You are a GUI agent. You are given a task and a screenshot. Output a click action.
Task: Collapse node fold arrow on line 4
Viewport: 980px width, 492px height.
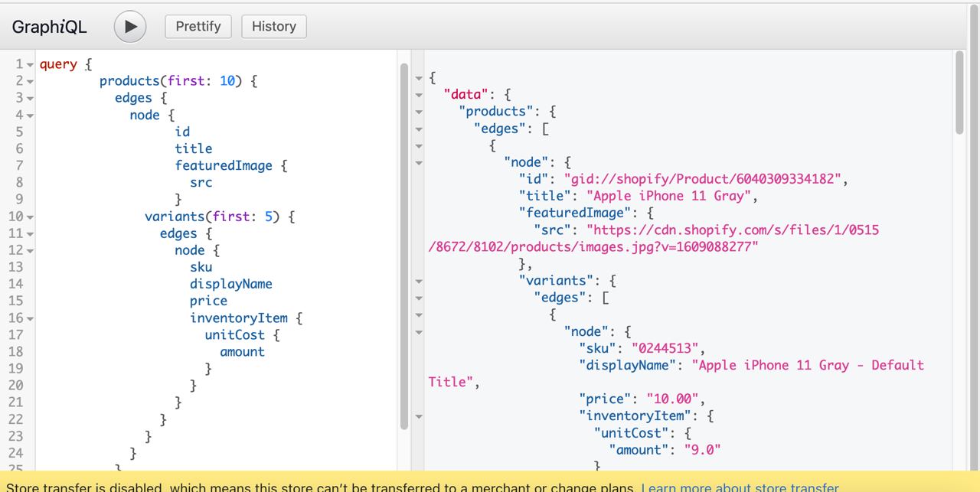click(30, 116)
